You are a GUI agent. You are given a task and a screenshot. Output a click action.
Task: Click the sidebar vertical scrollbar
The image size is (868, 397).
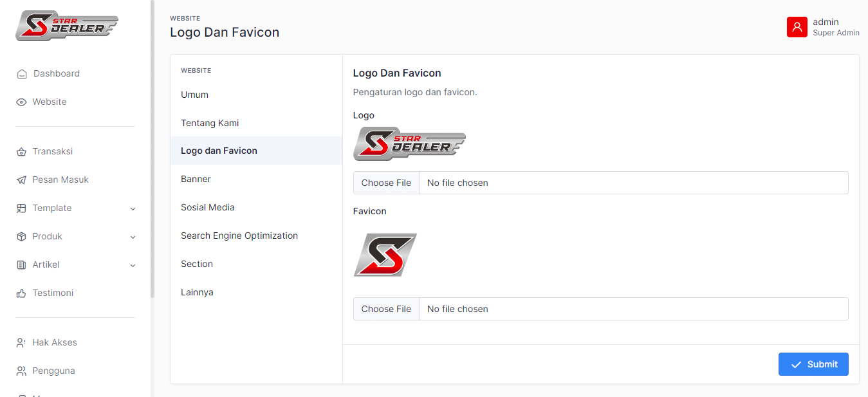(152, 148)
